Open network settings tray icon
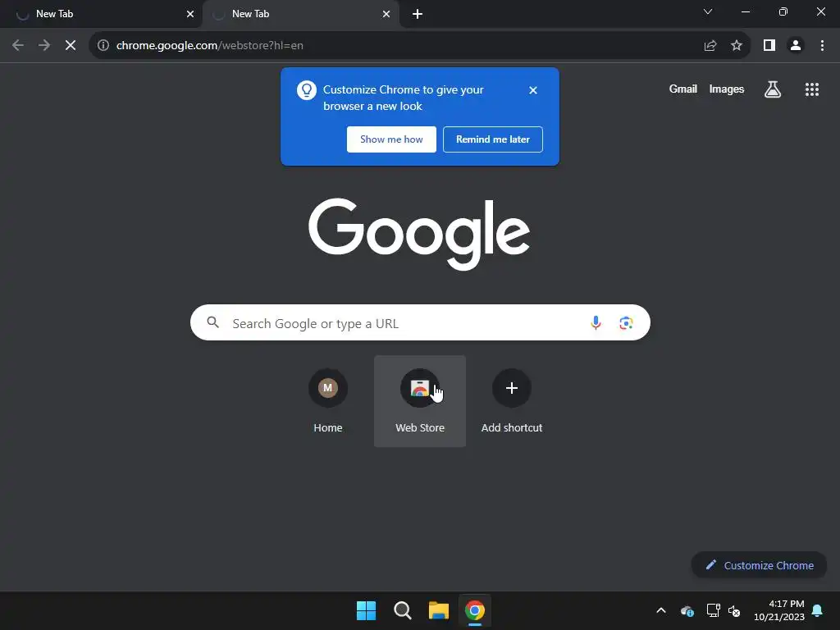Screen dimensions: 840x630 tap(713, 610)
